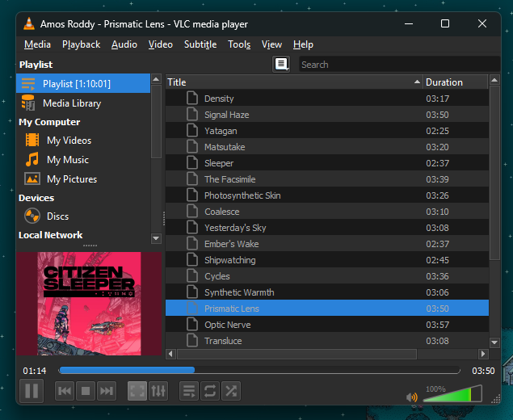Open the Help menu
513x420 pixels.
303,44
